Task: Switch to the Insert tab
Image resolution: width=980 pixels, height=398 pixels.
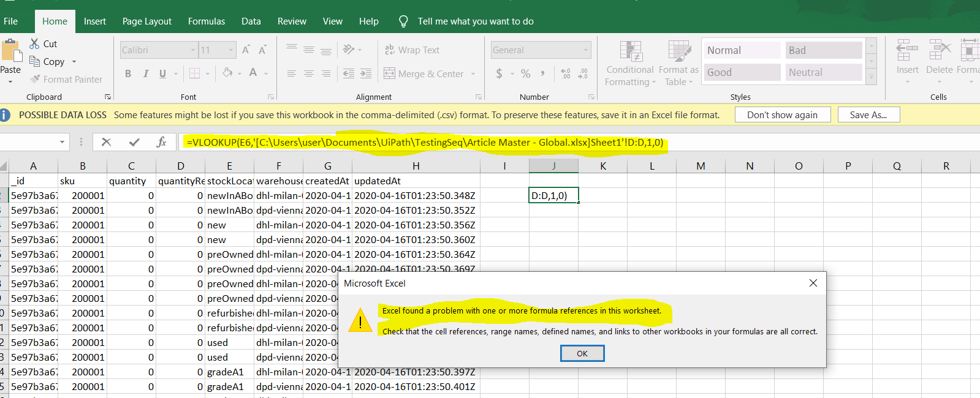Action: [x=95, y=21]
